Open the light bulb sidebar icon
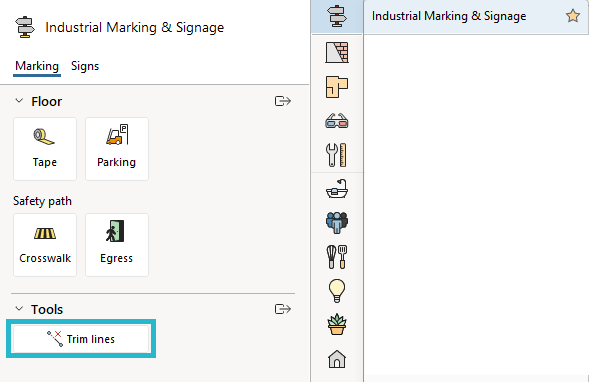The height and width of the screenshot is (382, 589). coord(337,290)
